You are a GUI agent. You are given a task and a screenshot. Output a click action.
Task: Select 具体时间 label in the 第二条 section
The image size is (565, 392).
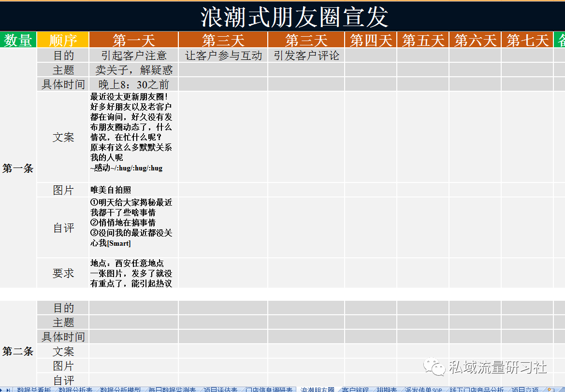point(63,336)
